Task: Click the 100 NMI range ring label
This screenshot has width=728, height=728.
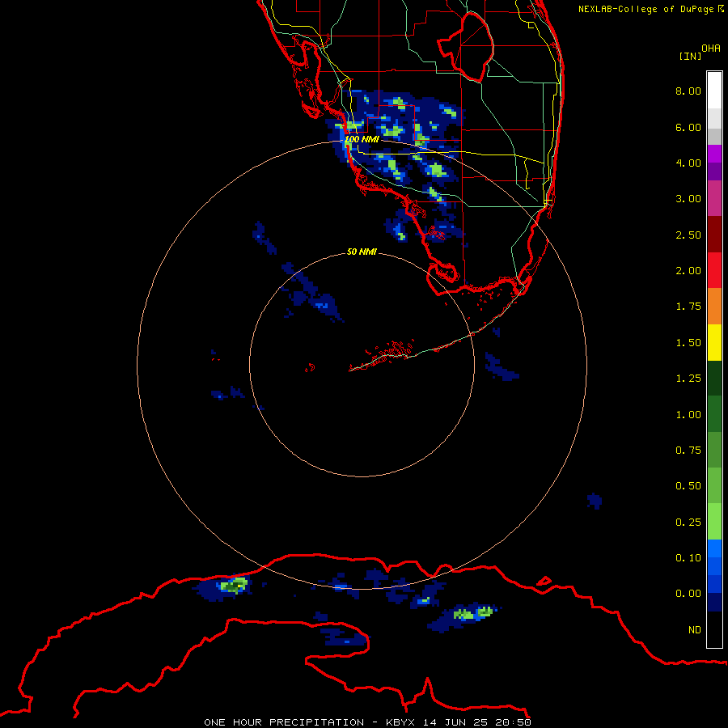Action: click(x=362, y=139)
